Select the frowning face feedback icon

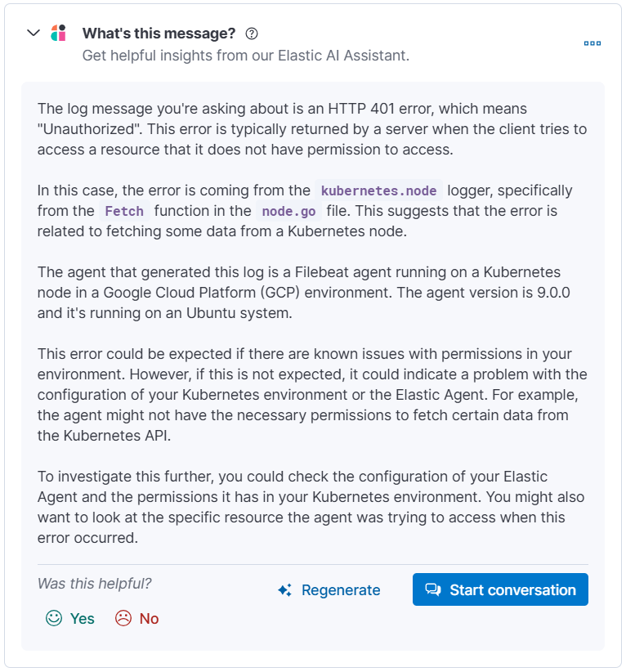(123, 619)
